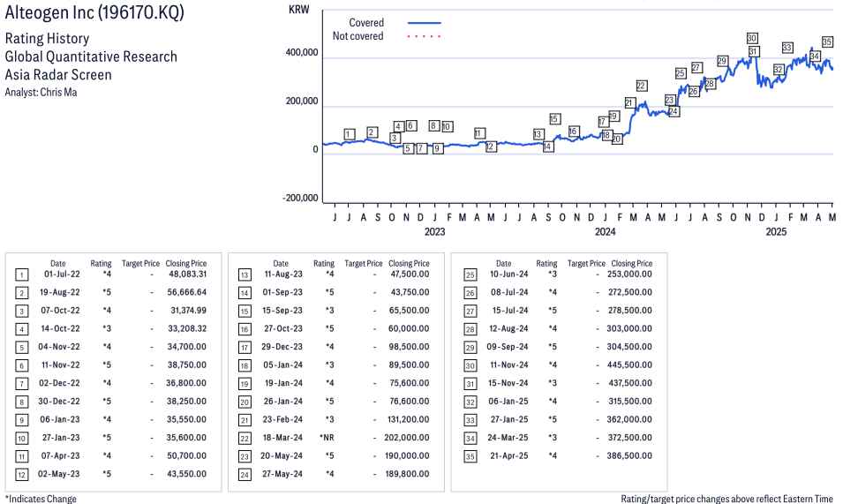The width and height of the screenshot is (843, 504).
Task: Click the 400,000 y-axis label
Action: coord(302,53)
